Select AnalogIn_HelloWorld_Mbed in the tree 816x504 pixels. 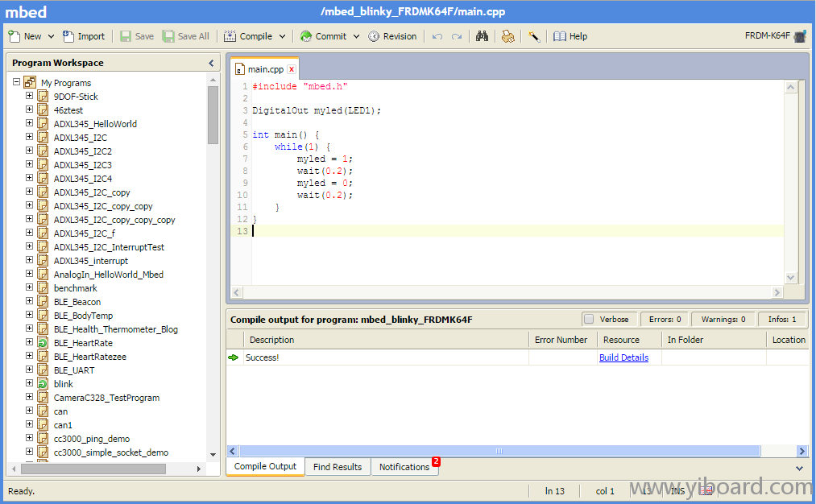pyautogui.click(x=108, y=274)
